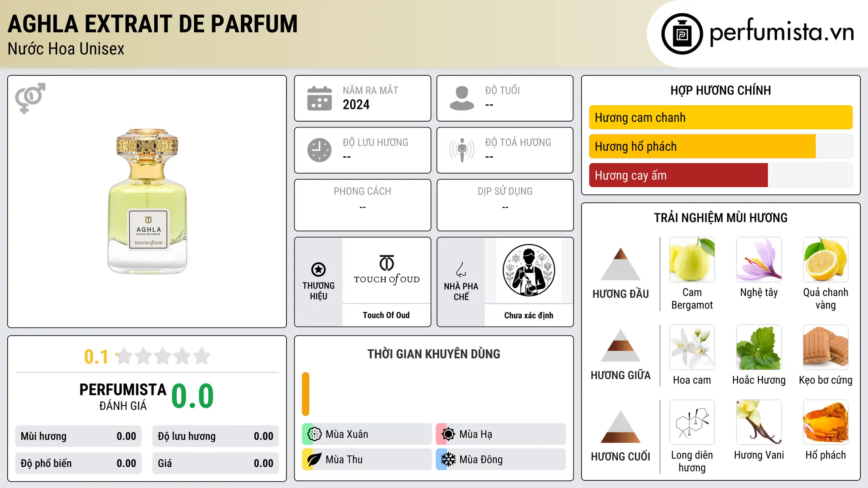Click the Giá score row
Image resolution: width=868 pixels, height=488 pixels.
pyautogui.click(x=216, y=463)
